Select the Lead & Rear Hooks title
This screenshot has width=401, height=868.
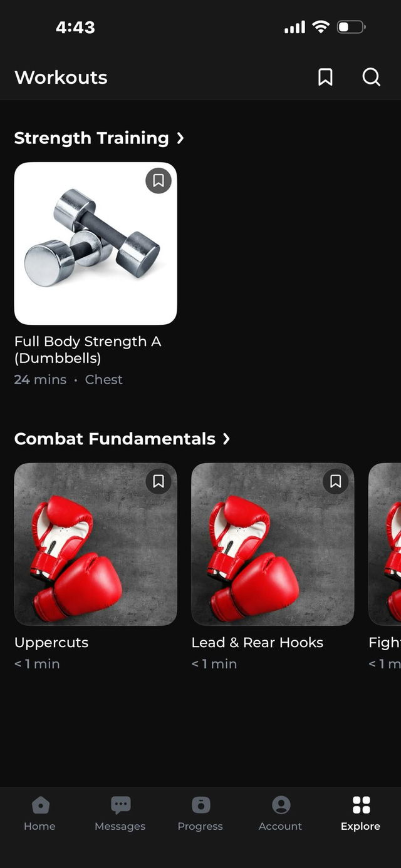tap(258, 643)
